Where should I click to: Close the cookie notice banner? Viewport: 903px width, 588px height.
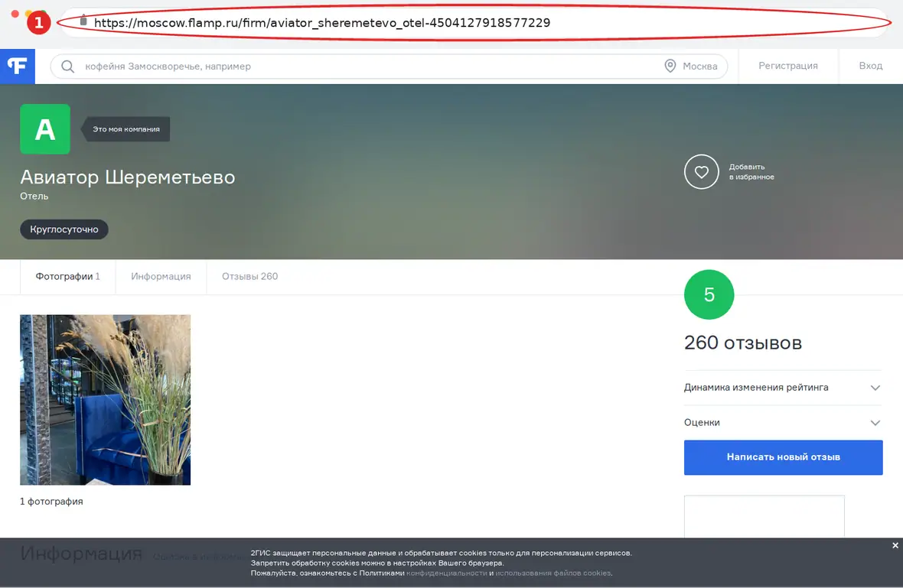895,545
